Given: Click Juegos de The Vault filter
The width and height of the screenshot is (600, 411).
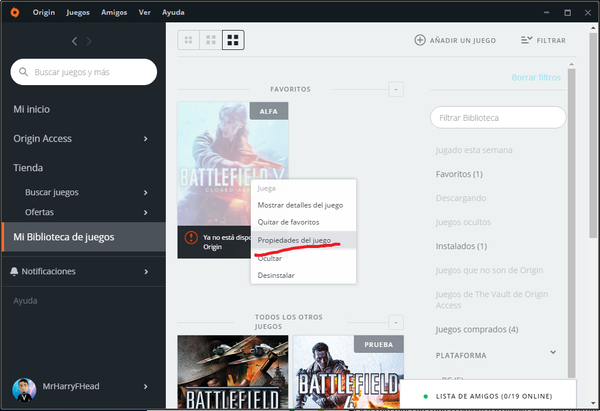Looking at the screenshot, I should (491, 300).
